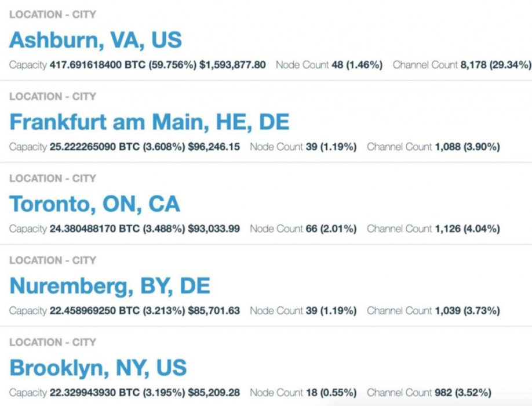Open the Ashburn, VA, US city link
This screenshot has height=406, width=532.
(96, 40)
